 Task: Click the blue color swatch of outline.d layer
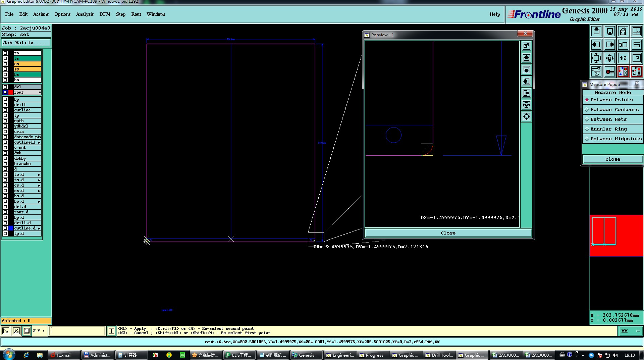point(11,228)
